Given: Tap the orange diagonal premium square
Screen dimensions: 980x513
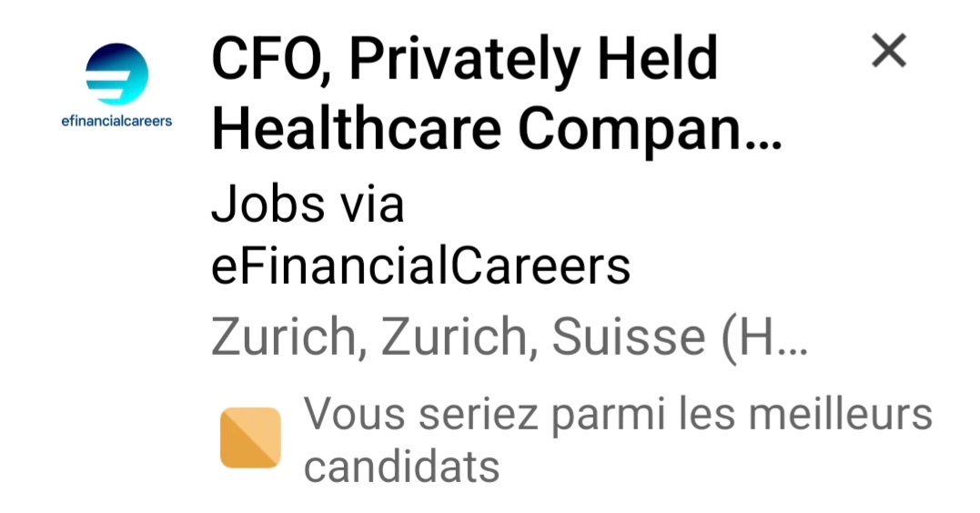Looking at the screenshot, I should click(250, 438).
